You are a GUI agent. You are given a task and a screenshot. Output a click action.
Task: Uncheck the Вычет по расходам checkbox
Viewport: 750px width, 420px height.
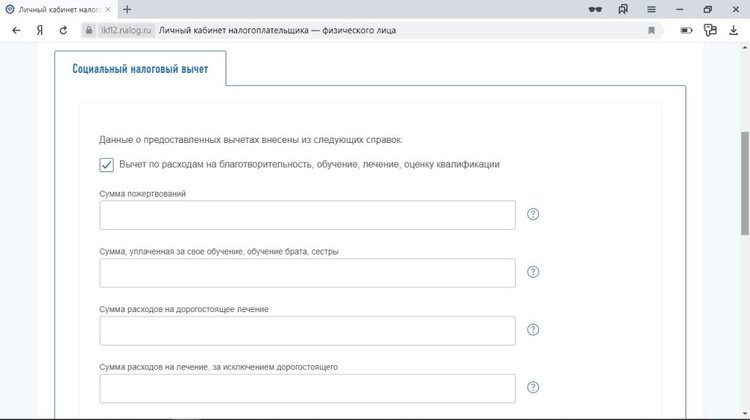106,165
